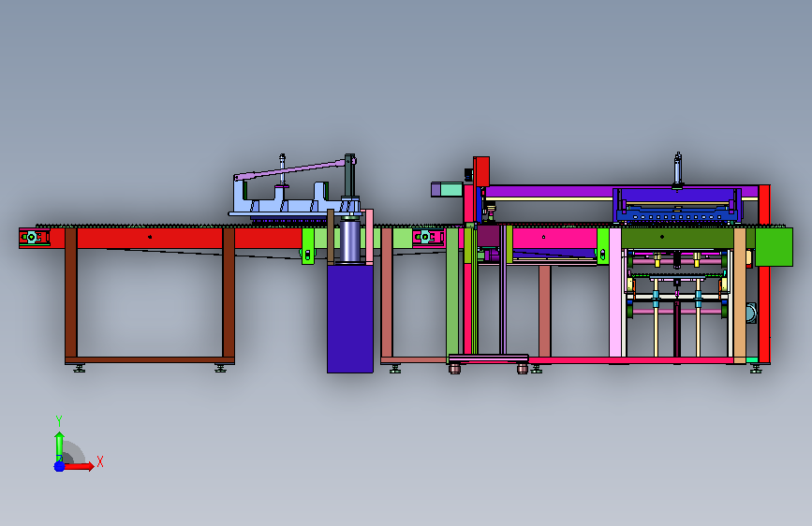
Task: Select the dark blue cabinet under the conveyor
Action: tap(350, 319)
